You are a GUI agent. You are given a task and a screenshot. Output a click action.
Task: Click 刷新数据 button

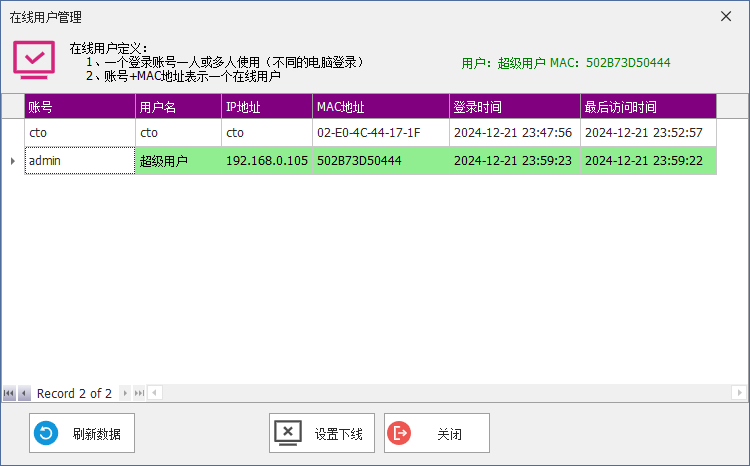(x=82, y=433)
